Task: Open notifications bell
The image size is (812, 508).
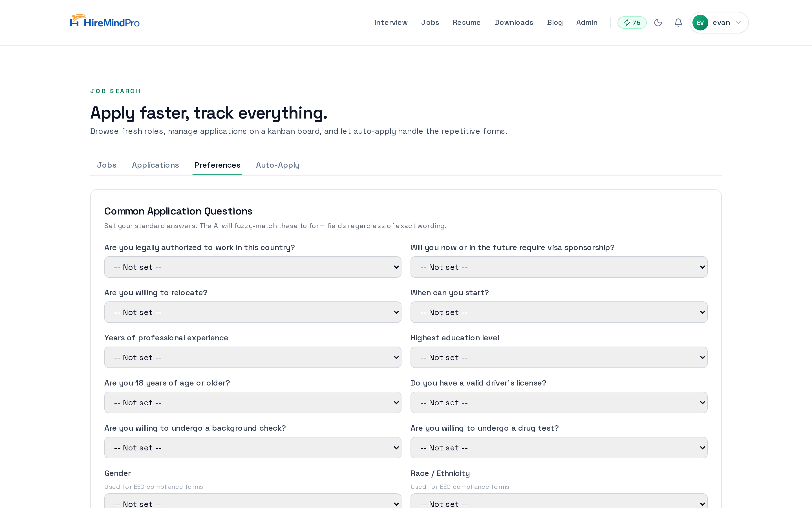Action: [678, 23]
